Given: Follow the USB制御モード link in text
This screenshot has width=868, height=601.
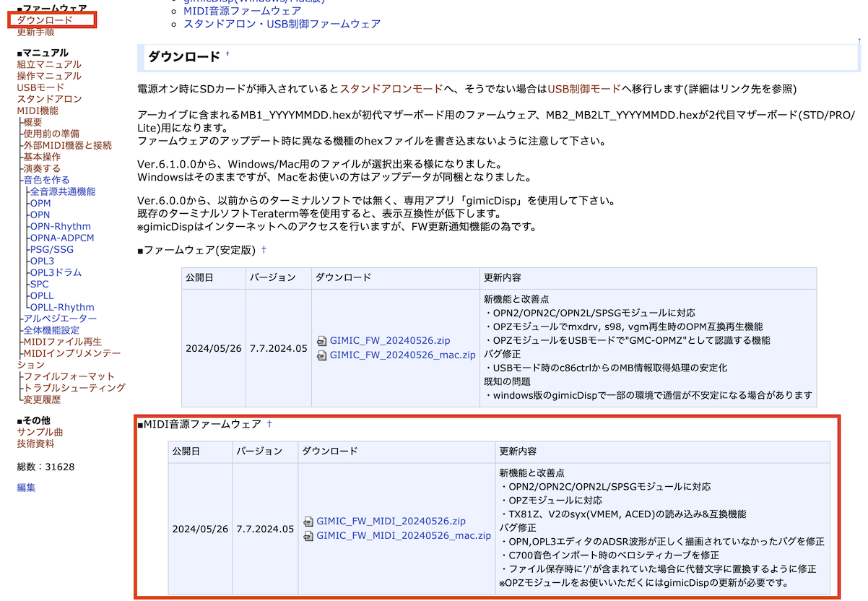Looking at the screenshot, I should pyautogui.click(x=583, y=89).
